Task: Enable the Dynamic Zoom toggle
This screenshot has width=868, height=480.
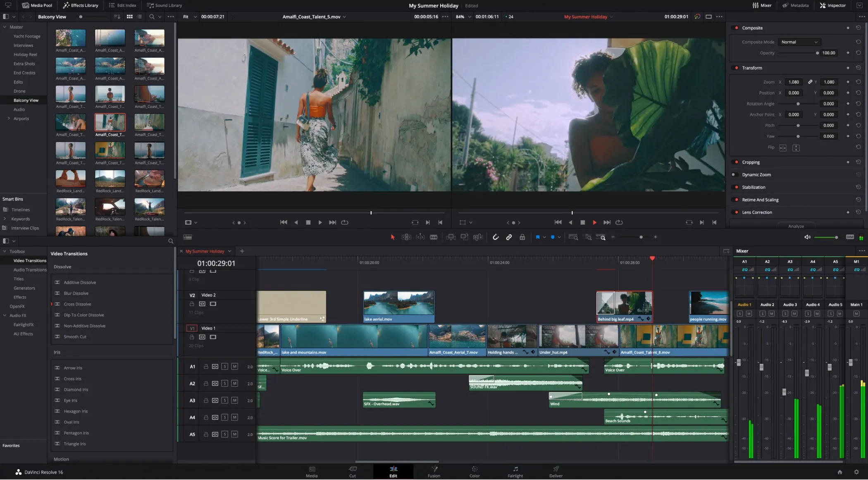Action: [x=735, y=174]
